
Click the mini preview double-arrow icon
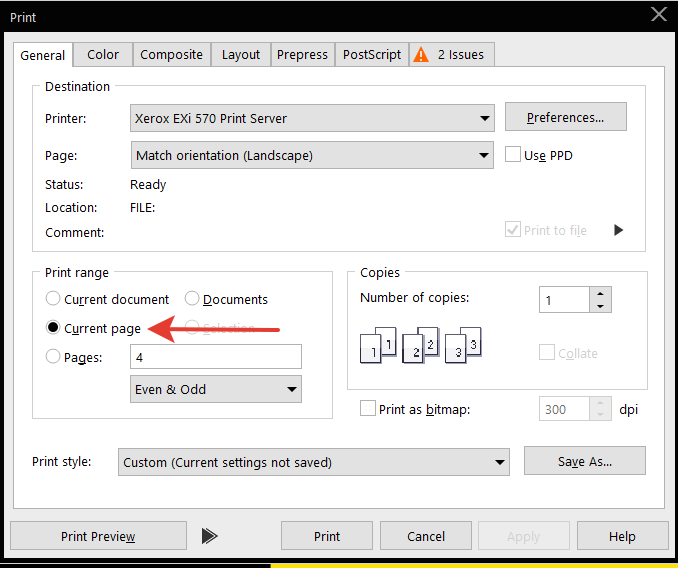(x=209, y=536)
